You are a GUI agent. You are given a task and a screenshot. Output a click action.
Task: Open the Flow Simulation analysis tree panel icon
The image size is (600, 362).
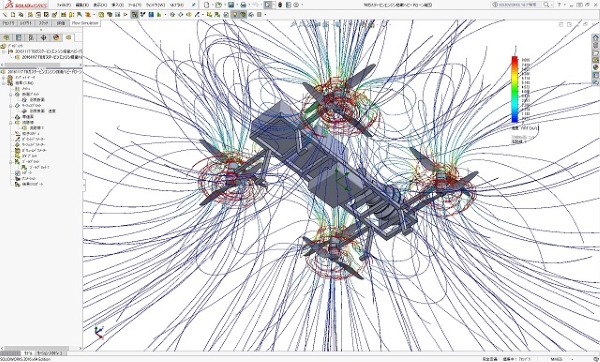(68, 38)
